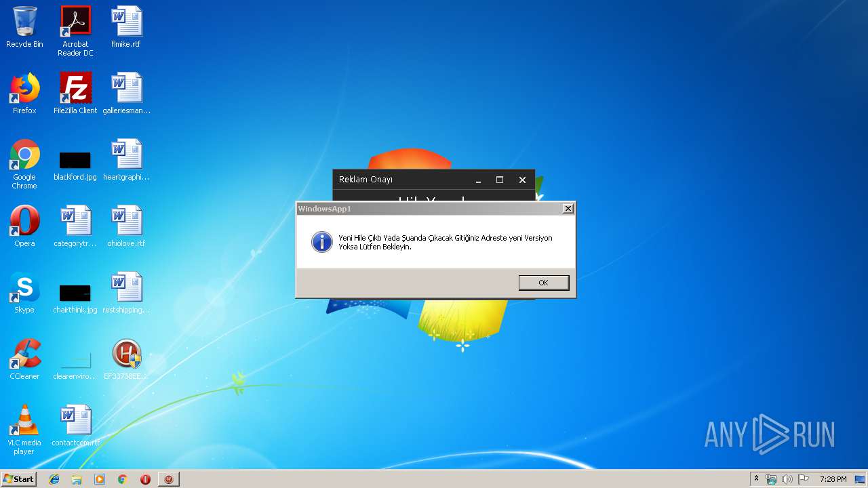Launch Chrome from the taskbar
868x488 pixels.
[x=122, y=479]
